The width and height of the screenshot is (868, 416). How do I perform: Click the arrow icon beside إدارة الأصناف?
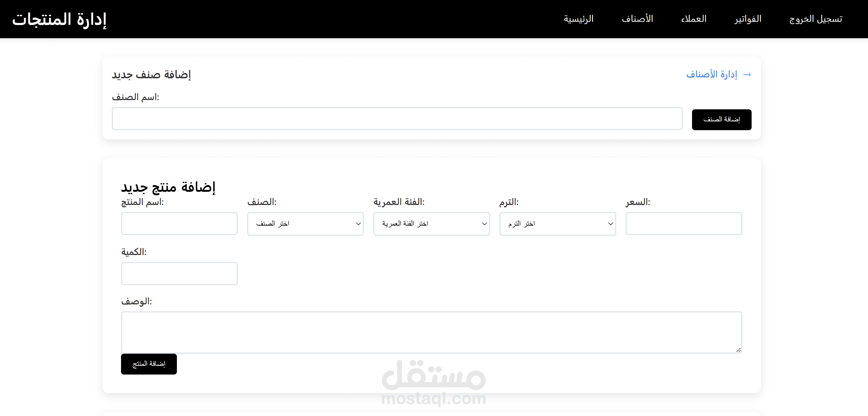[x=747, y=75]
